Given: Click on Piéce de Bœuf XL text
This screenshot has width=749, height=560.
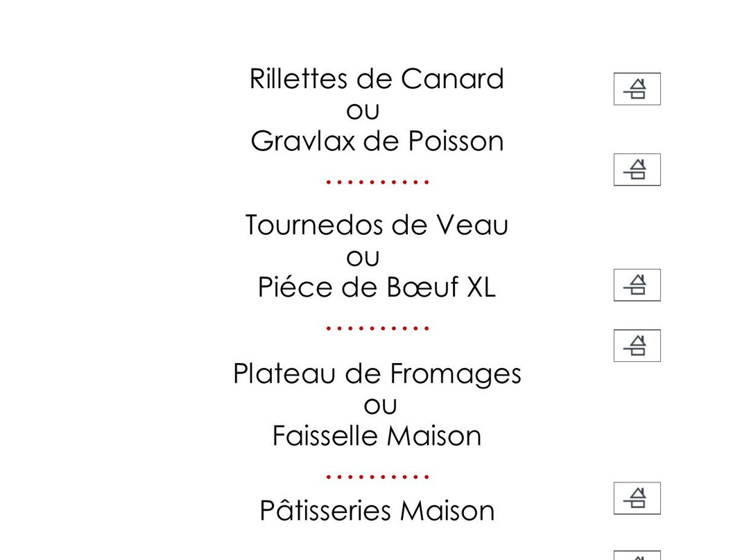Looking at the screenshot, I should (x=377, y=287).
